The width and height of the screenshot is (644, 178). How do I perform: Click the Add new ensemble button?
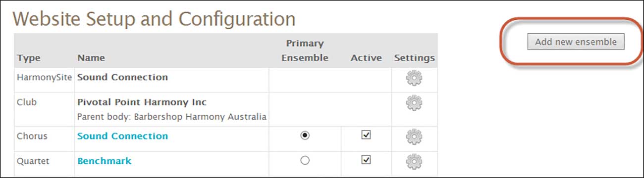(576, 42)
